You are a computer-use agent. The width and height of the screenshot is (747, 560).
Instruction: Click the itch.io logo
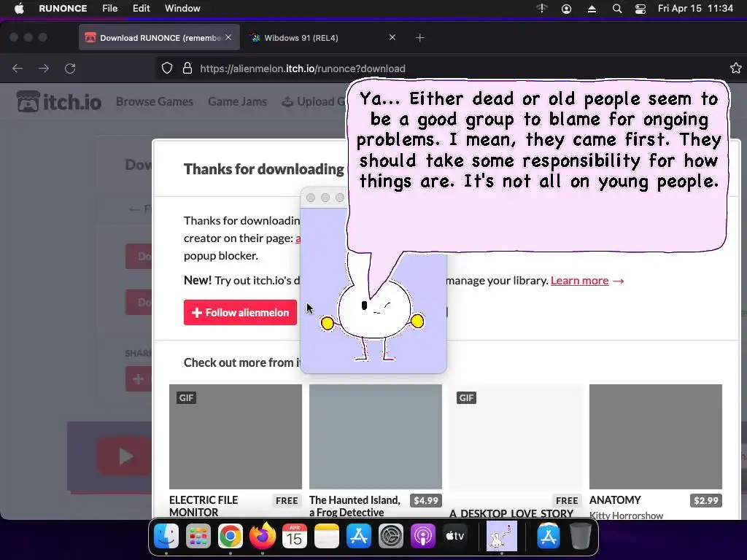[59, 101]
